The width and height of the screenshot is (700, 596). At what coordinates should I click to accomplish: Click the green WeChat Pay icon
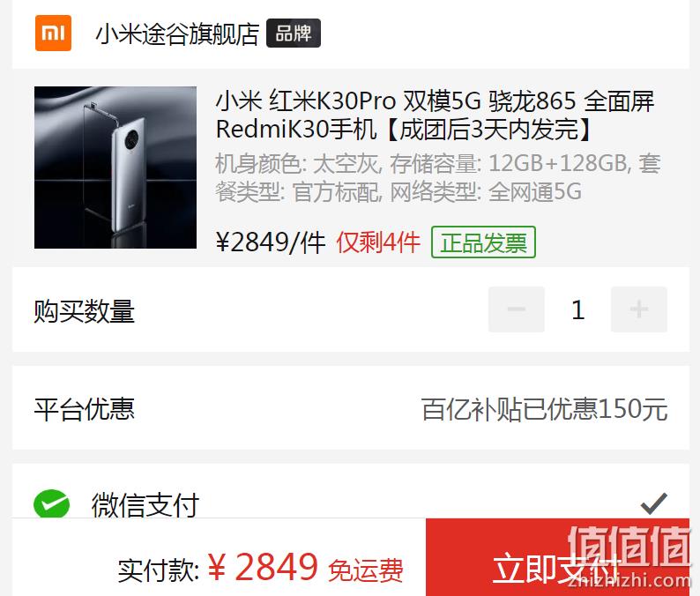[52, 504]
